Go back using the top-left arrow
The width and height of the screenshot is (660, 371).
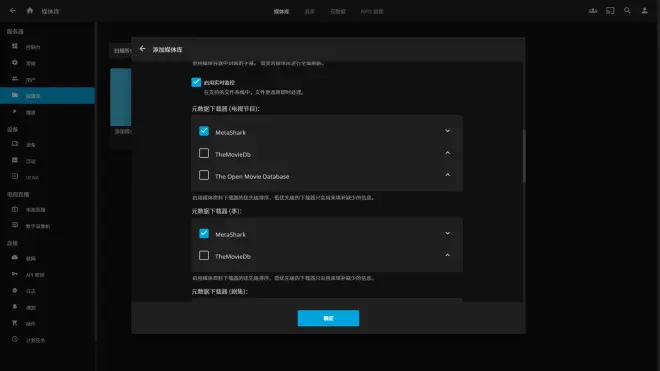13,11
